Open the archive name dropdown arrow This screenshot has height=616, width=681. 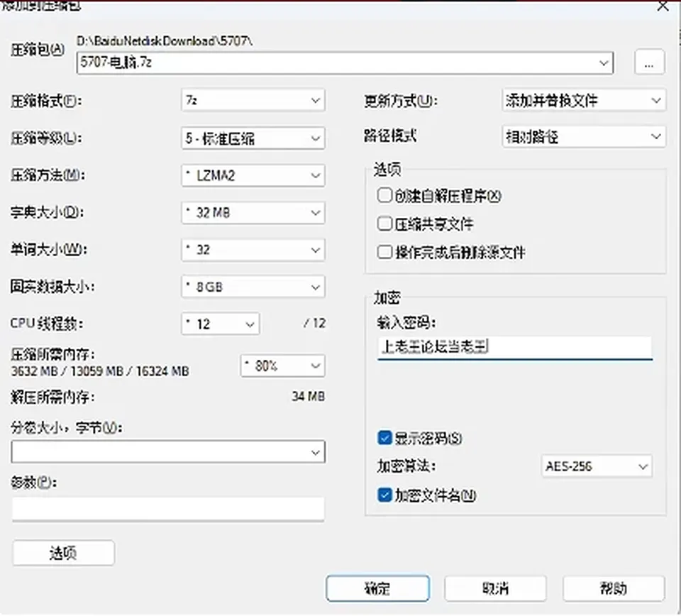(x=604, y=63)
